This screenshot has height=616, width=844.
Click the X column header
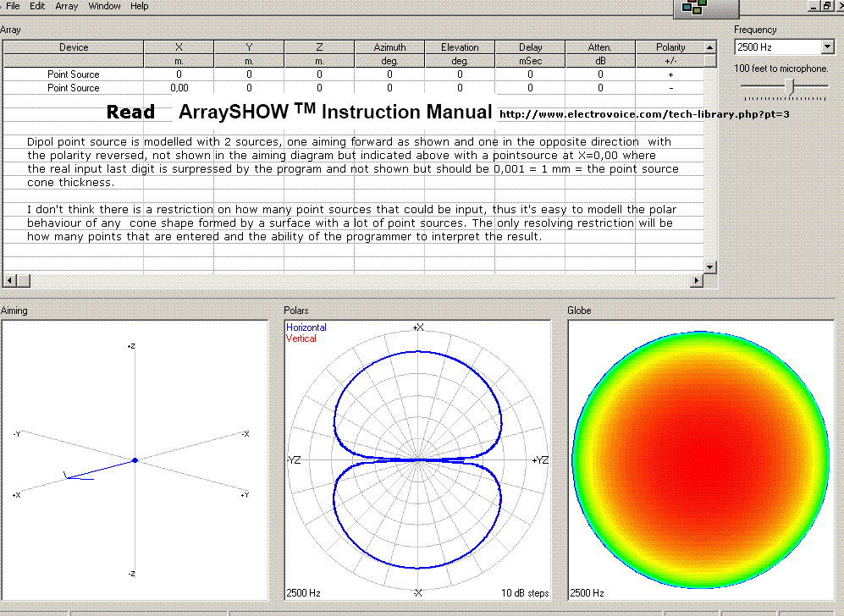(x=179, y=47)
